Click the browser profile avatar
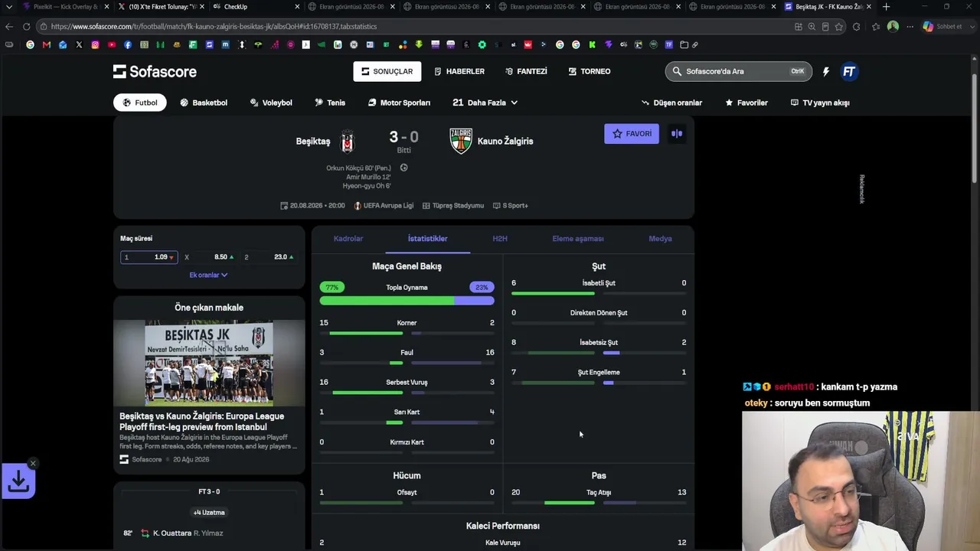Image resolution: width=980 pixels, height=551 pixels. tap(893, 26)
